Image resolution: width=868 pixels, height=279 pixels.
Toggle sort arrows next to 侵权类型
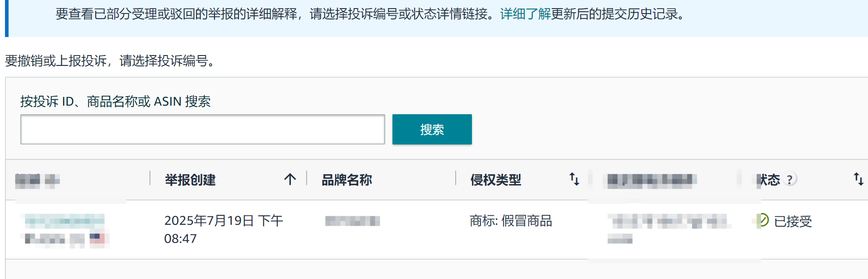(574, 179)
